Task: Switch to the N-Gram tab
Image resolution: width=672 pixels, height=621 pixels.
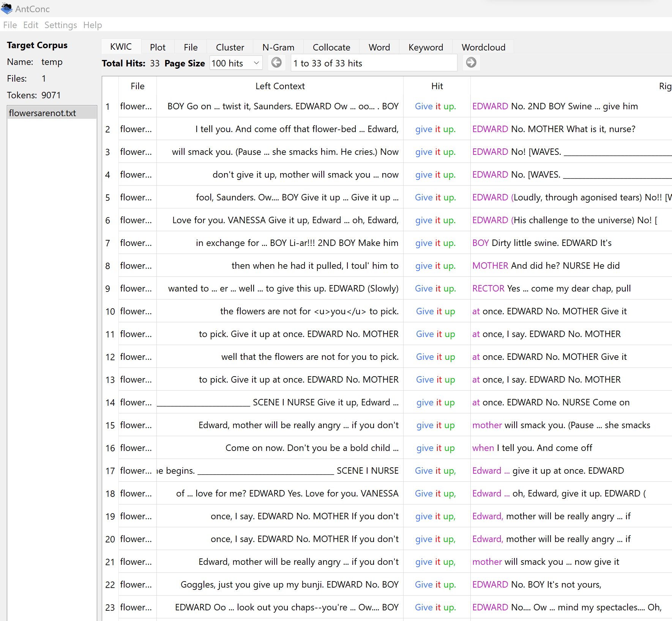Action: pos(278,47)
